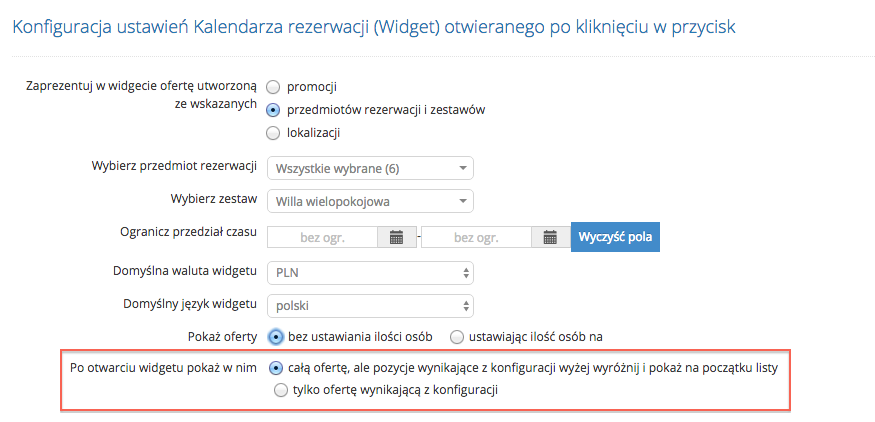Click the 'Wyczyść pola' button
This screenshot has width=875, height=422.
point(615,237)
